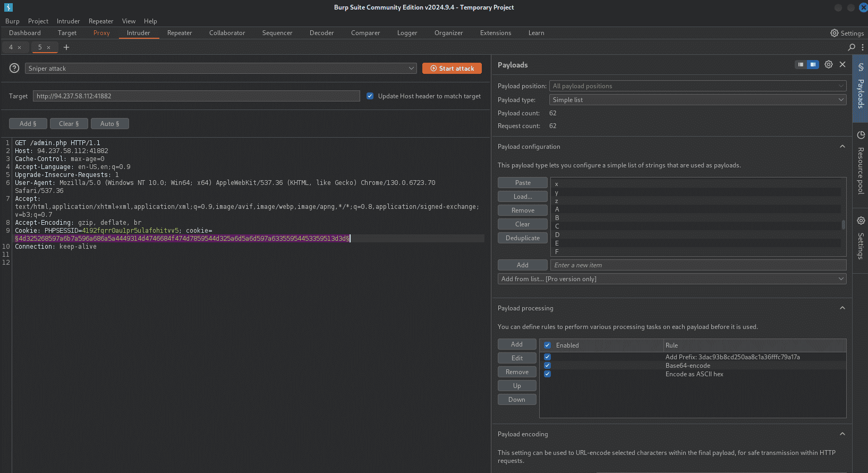868x473 pixels.
Task: Click the search magnifier icon
Action: click(x=852, y=47)
